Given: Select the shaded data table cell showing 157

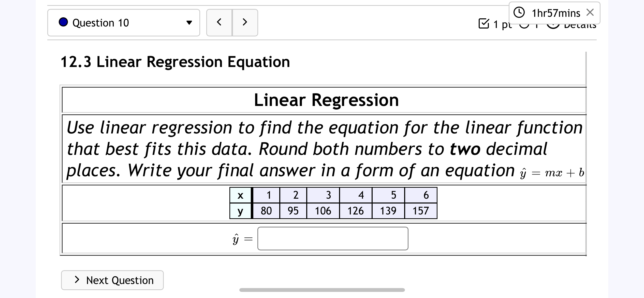Looking at the screenshot, I should click(x=420, y=211).
